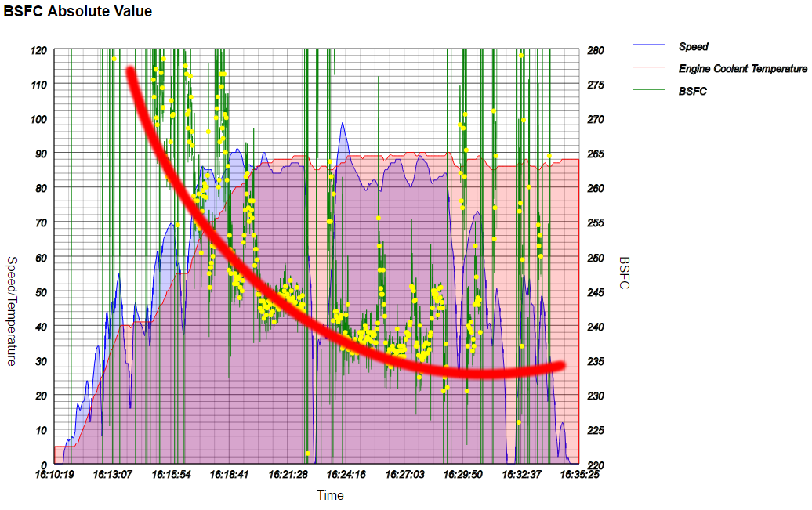Click the 16:13:07 time tick label

coord(112,474)
